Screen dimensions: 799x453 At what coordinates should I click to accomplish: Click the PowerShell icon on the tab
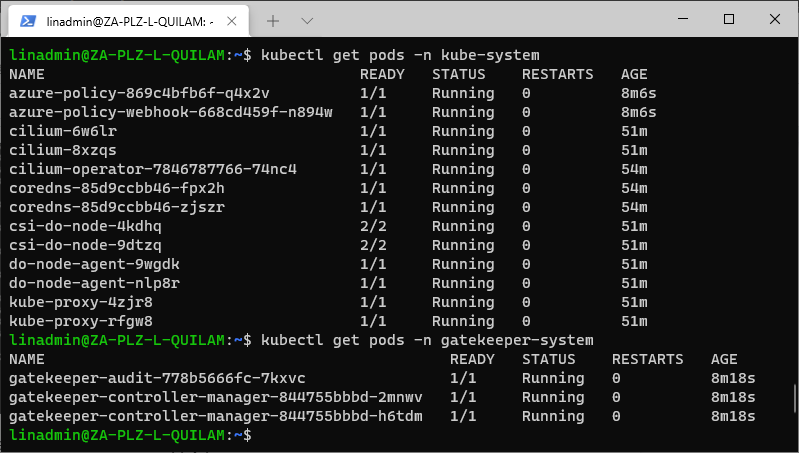(x=28, y=21)
